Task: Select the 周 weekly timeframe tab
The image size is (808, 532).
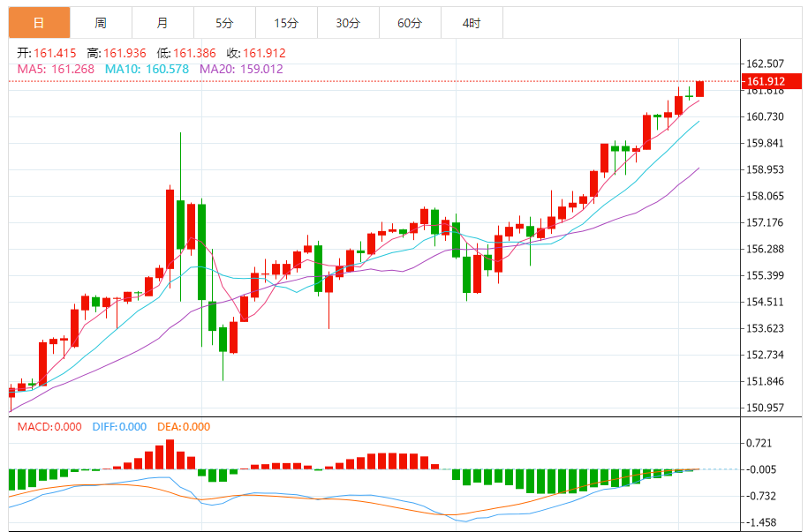Action: point(101,23)
